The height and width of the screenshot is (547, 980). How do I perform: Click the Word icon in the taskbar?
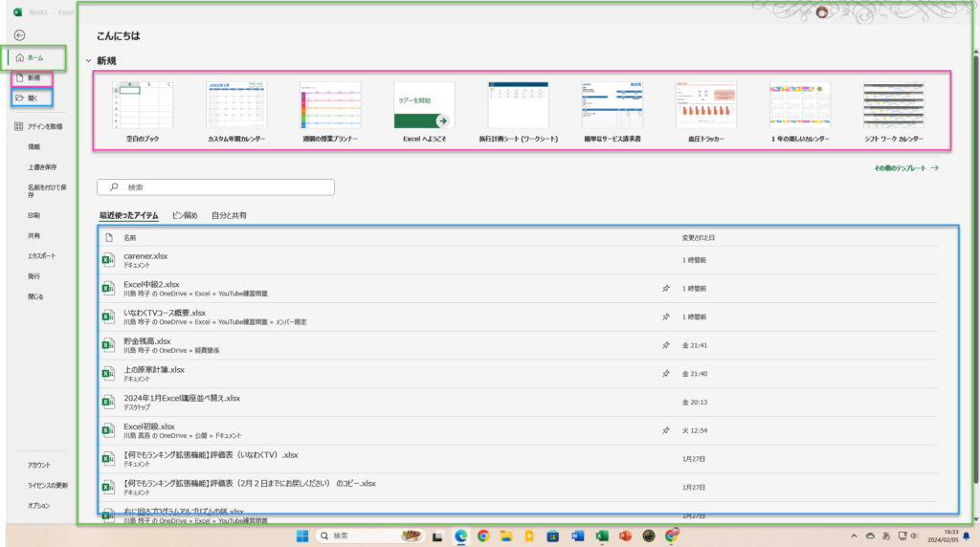pos(578,536)
